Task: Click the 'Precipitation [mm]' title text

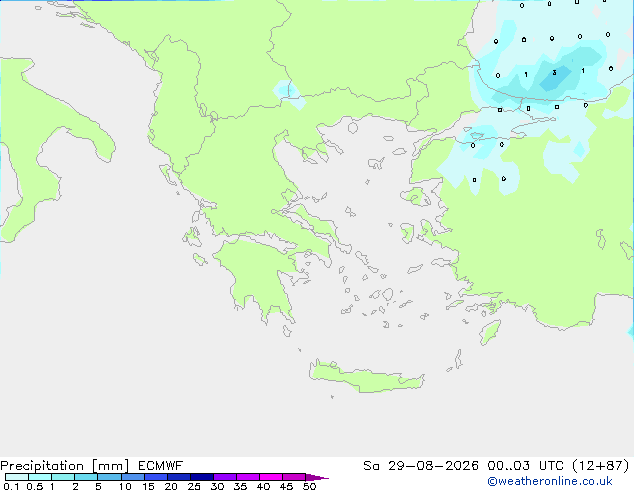Action: click(x=65, y=466)
